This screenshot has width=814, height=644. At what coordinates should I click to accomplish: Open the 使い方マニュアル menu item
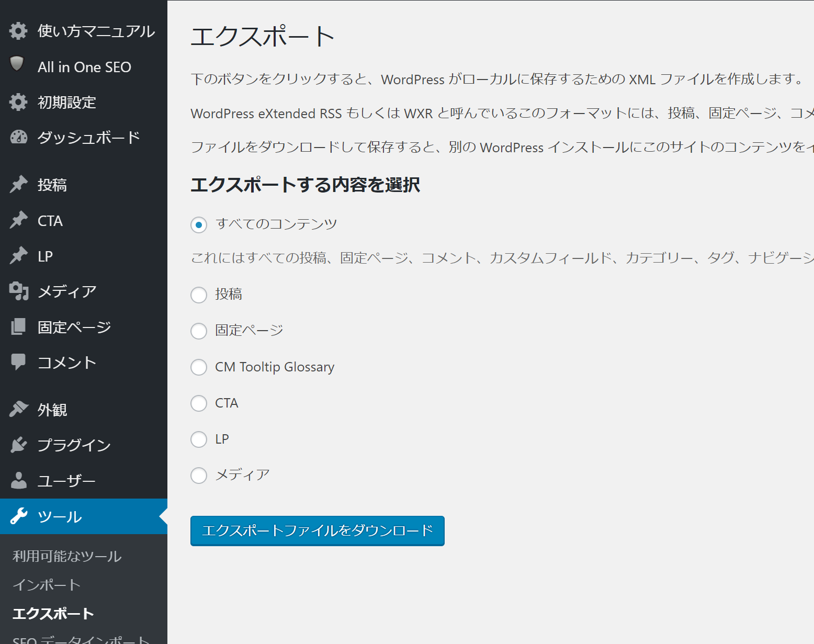pos(96,31)
